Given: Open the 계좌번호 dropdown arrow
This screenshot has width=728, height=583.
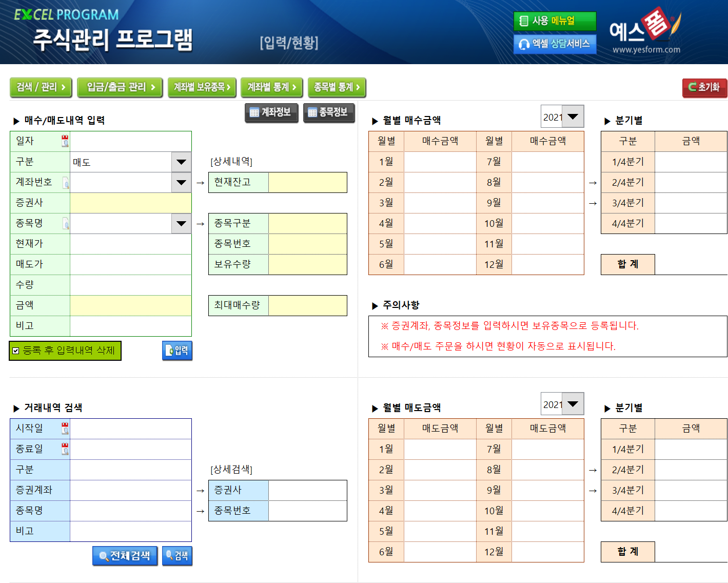Looking at the screenshot, I should click(181, 182).
